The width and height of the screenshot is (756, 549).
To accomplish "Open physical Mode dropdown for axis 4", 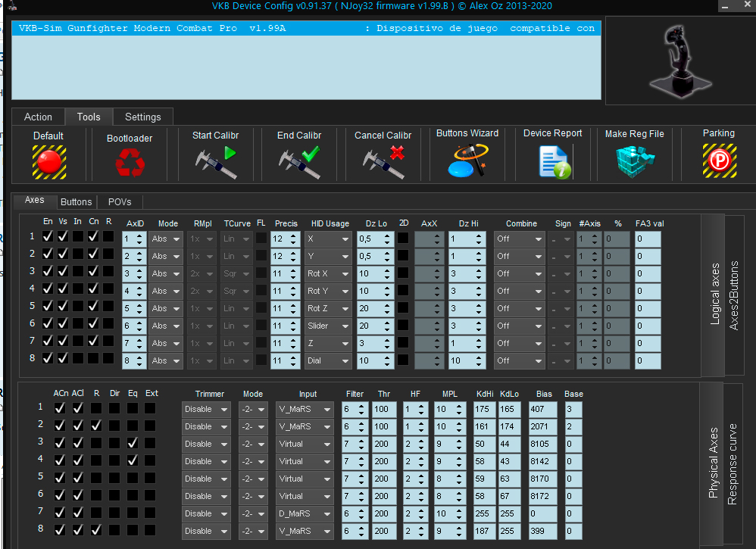I will click(253, 461).
